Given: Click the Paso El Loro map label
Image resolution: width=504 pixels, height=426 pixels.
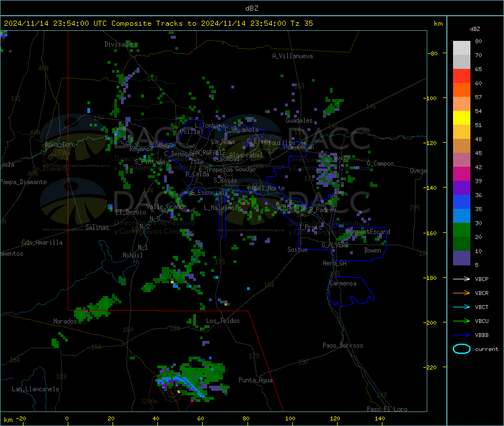Looking at the screenshot, I should (387, 409).
